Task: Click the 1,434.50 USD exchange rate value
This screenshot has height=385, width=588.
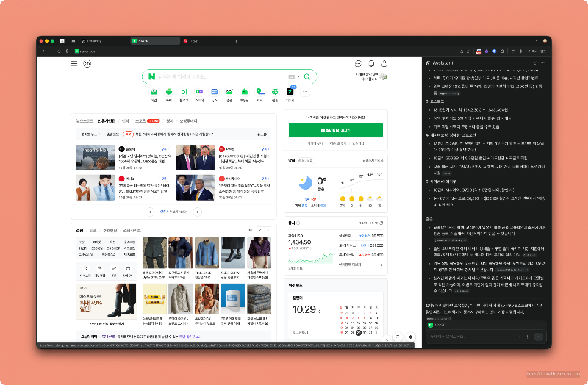Action: click(300, 242)
